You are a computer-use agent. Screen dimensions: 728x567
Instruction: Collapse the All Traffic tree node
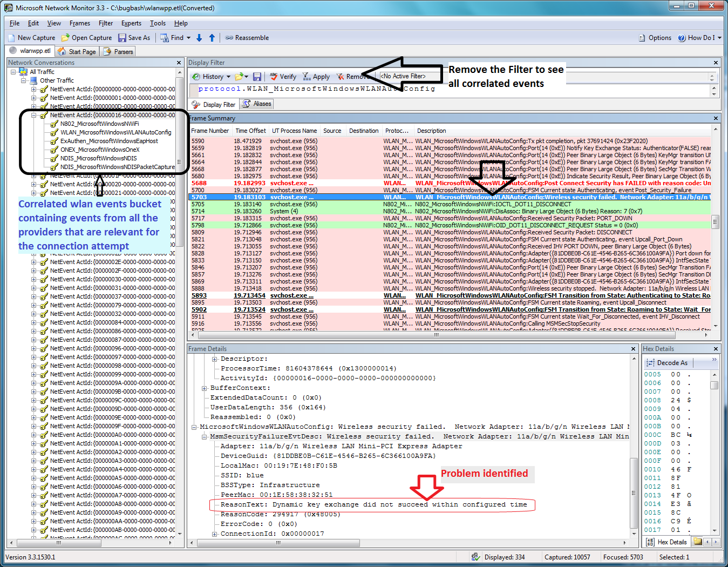click(x=13, y=72)
